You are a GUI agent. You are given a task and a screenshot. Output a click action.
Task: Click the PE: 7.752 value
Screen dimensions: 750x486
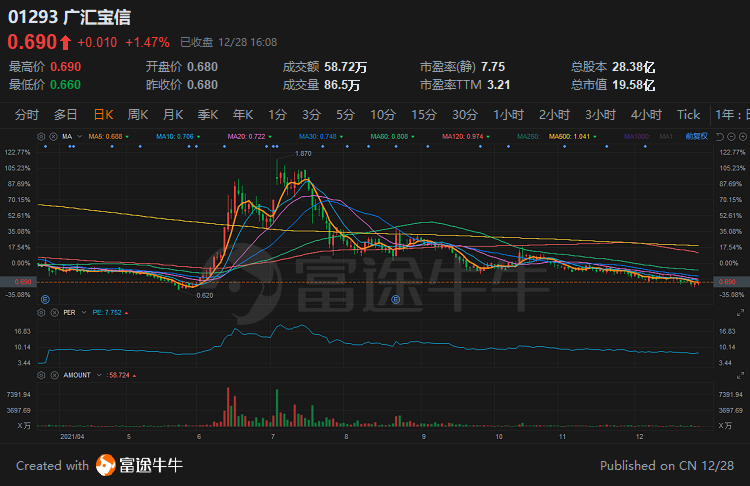click(x=107, y=313)
